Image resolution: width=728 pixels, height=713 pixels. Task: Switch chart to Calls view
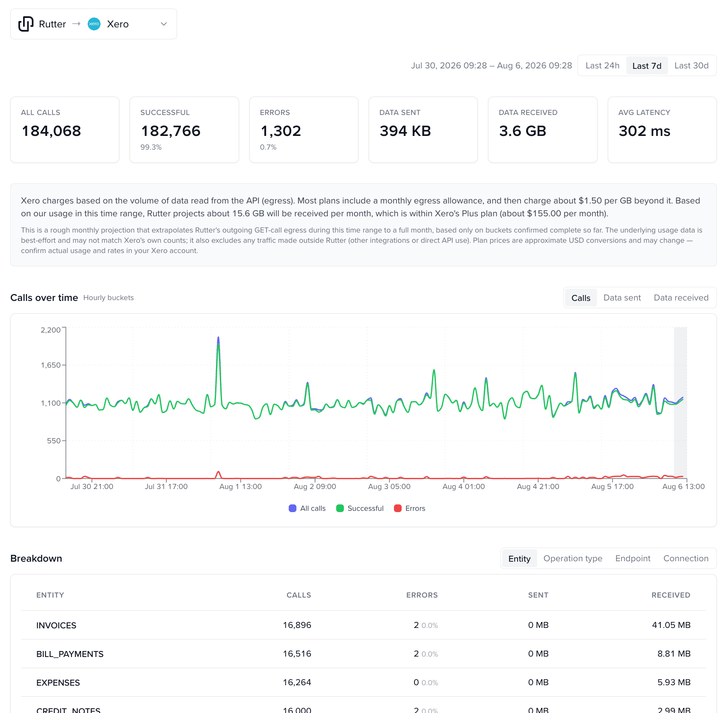coord(581,298)
